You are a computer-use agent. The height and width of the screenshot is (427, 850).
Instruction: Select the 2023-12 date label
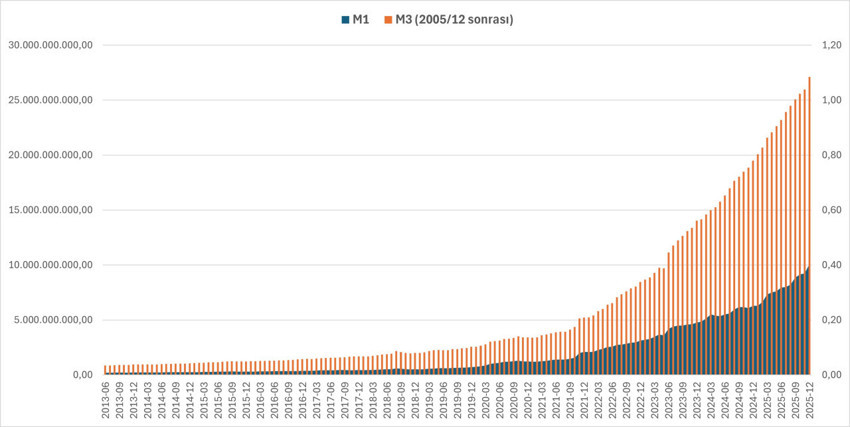coord(698,399)
